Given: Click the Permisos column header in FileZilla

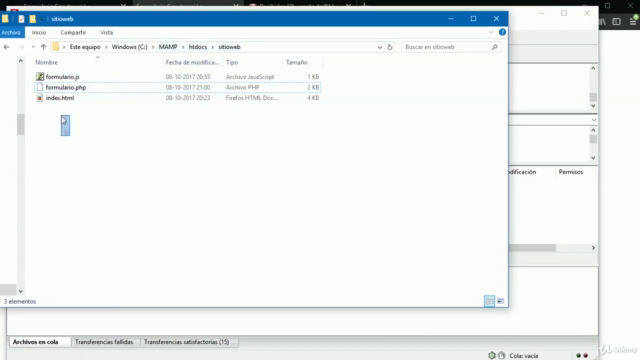Looking at the screenshot, I should [571, 172].
